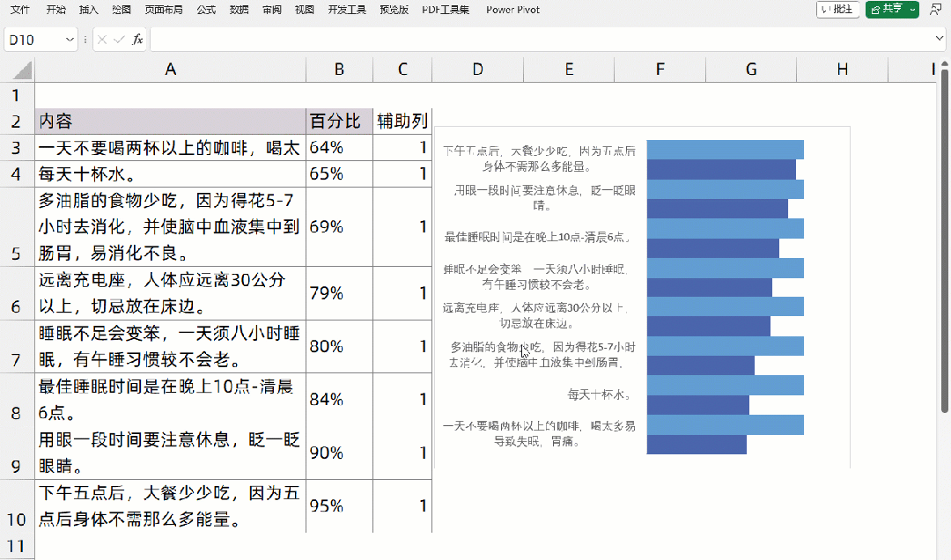Open the Power Pivot tab
Viewport: 951px width, 560px height.
(512, 10)
